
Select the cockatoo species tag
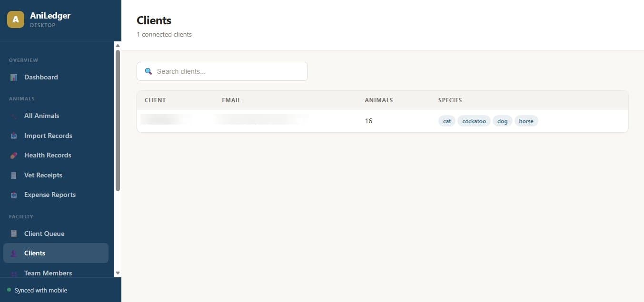click(x=474, y=121)
